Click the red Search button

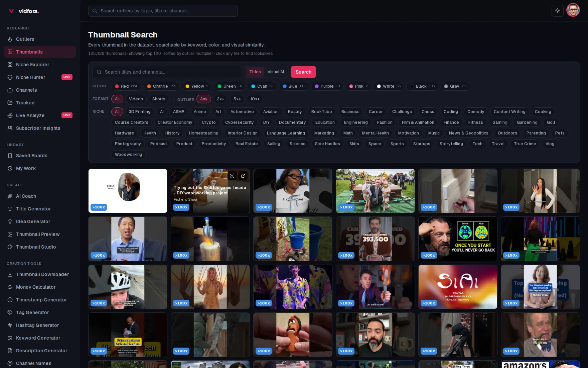pos(303,72)
